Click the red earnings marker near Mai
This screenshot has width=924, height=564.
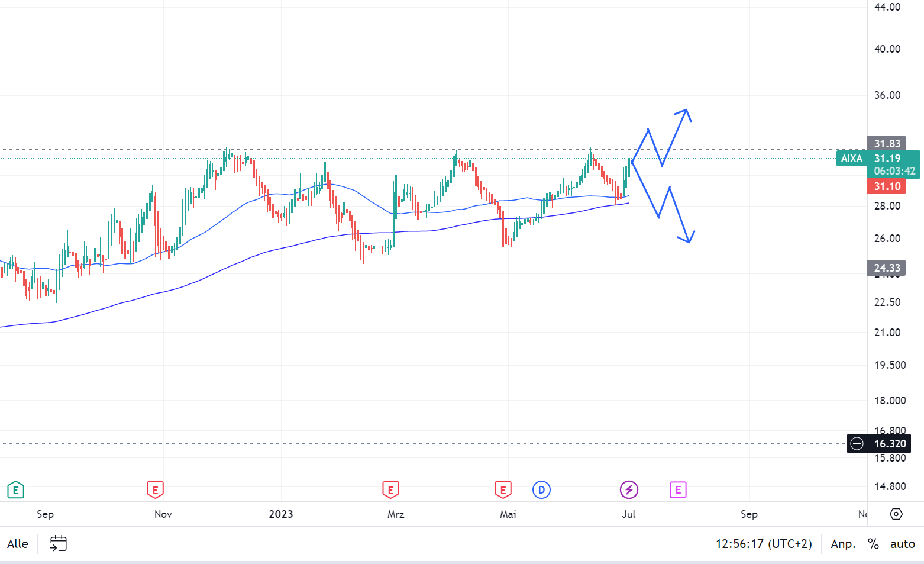coord(503,490)
